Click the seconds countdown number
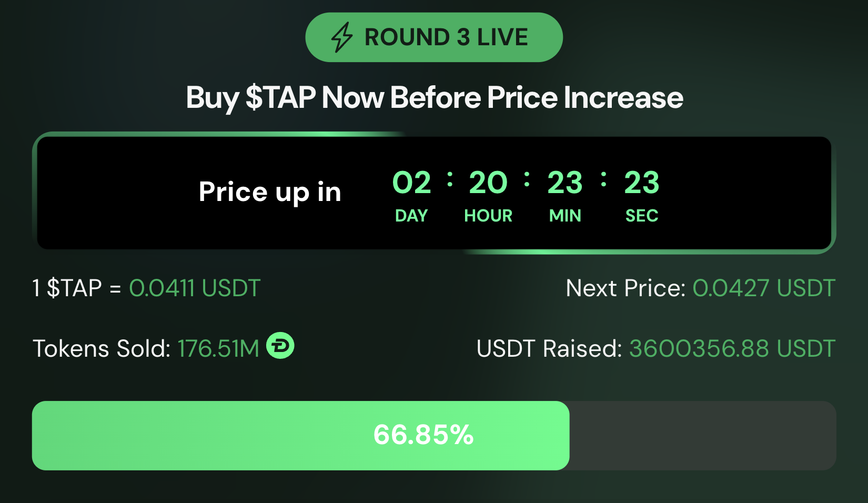The image size is (868, 503). [642, 183]
